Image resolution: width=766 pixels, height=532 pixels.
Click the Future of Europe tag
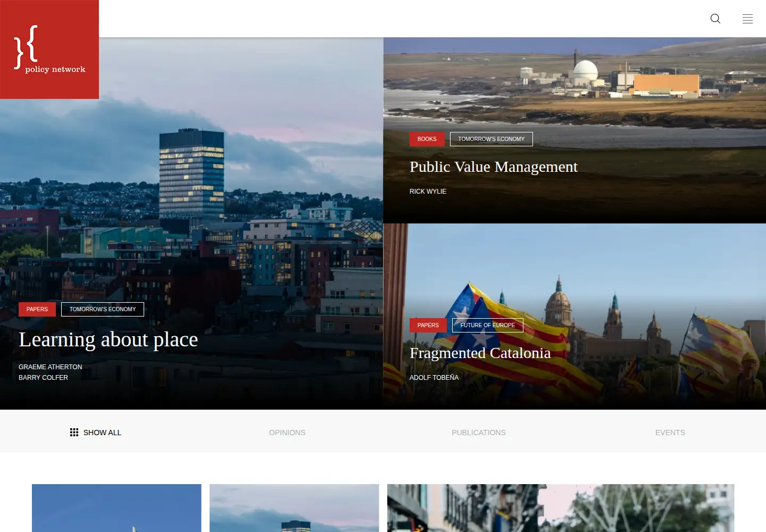488,325
